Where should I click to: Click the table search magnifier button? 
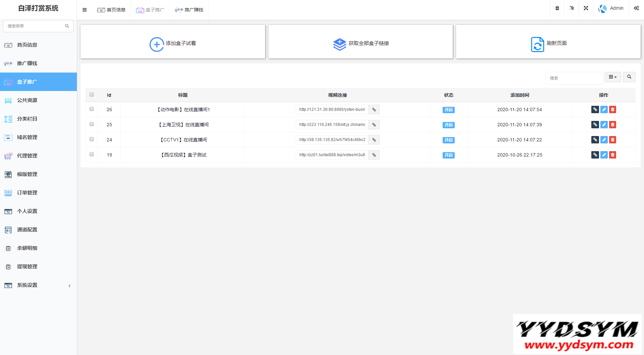(629, 77)
